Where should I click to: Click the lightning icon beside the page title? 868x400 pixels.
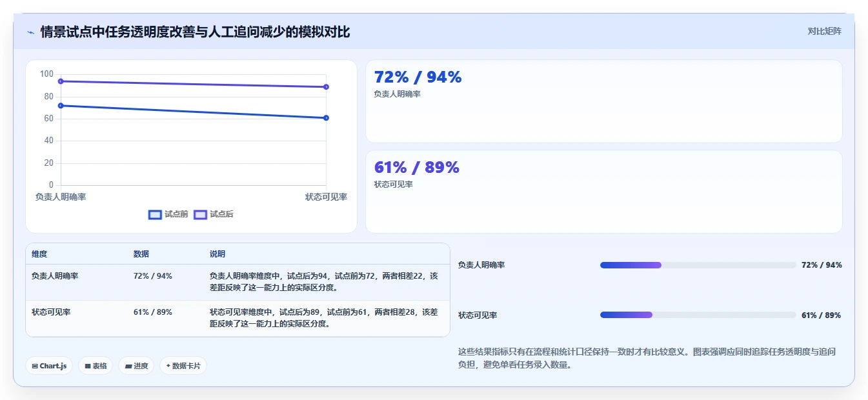pyautogui.click(x=30, y=32)
